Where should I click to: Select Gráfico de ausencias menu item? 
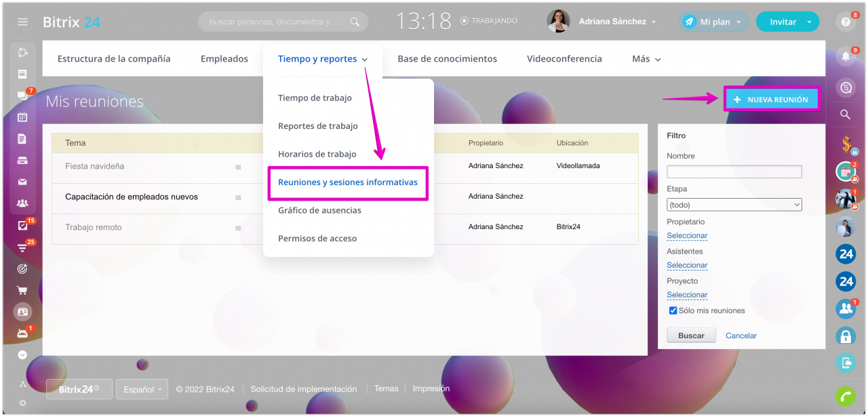[x=319, y=210]
